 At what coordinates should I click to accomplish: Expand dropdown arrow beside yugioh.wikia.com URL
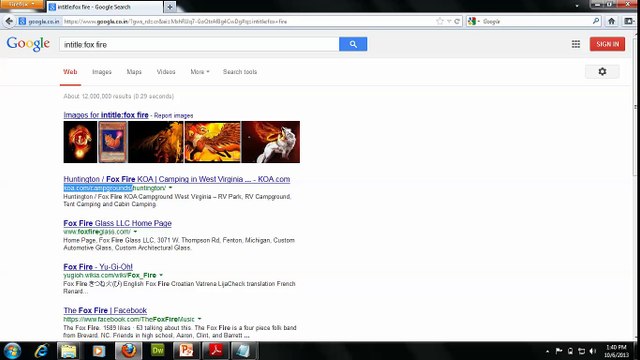[161, 275]
